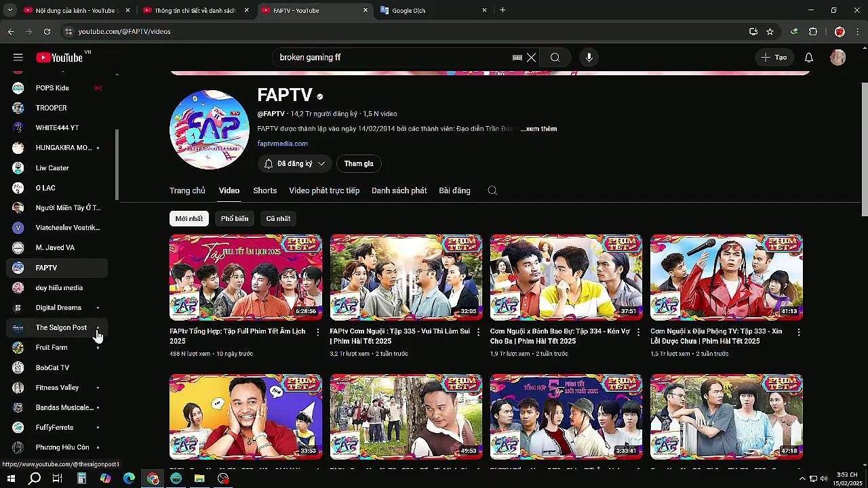Open the 6:28:56 Tập Full Phim Tết thumbnail
868x488 pixels.
[246, 277]
